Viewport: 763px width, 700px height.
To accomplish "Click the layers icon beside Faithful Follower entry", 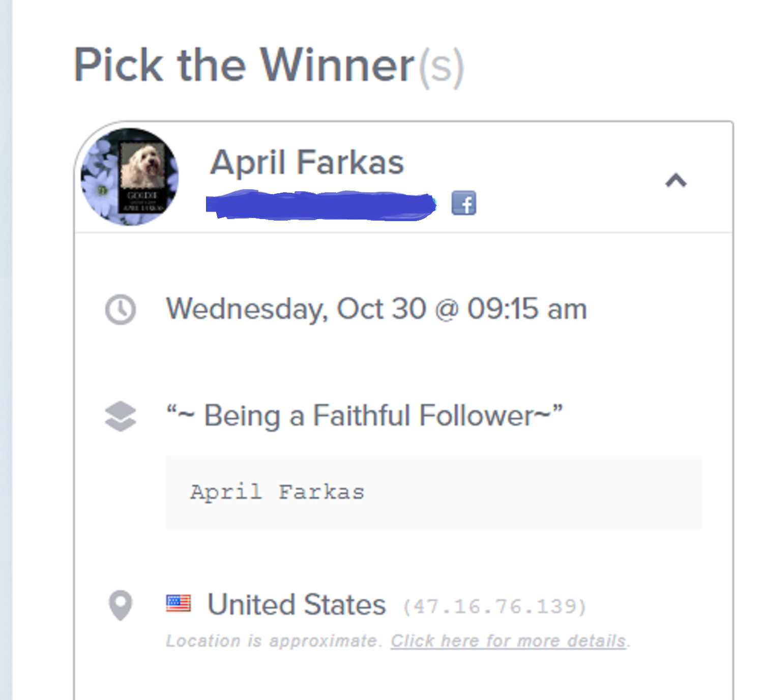I will (x=120, y=416).
